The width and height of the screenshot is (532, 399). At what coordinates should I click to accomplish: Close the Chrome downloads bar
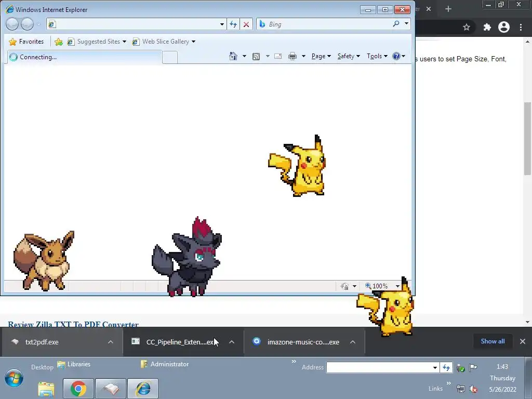point(523,341)
